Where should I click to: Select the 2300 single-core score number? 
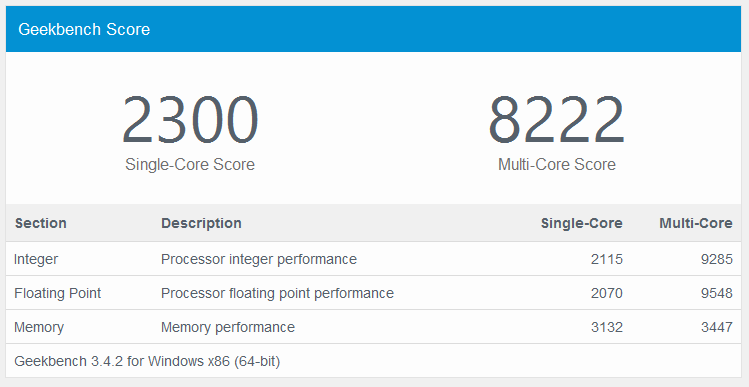tap(190, 120)
